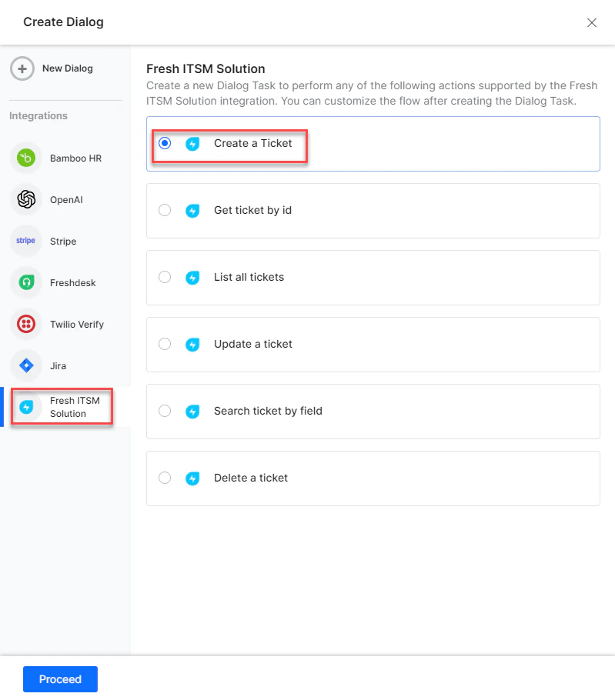Select Fresh ITSM Solution in the sidebar

[62, 405]
